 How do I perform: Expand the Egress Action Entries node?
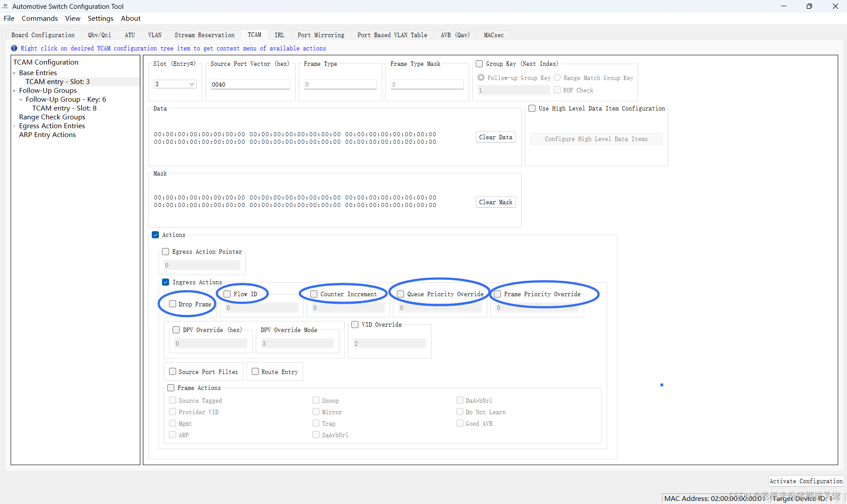tap(14, 126)
